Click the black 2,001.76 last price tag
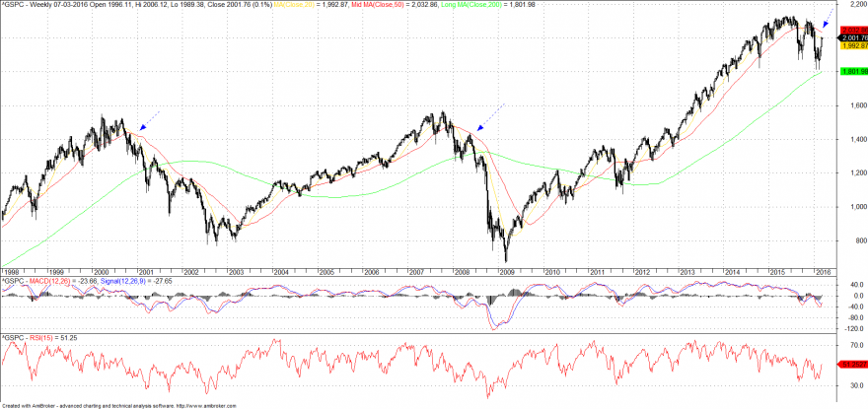Image resolution: width=868 pixels, height=409 pixels. point(854,37)
